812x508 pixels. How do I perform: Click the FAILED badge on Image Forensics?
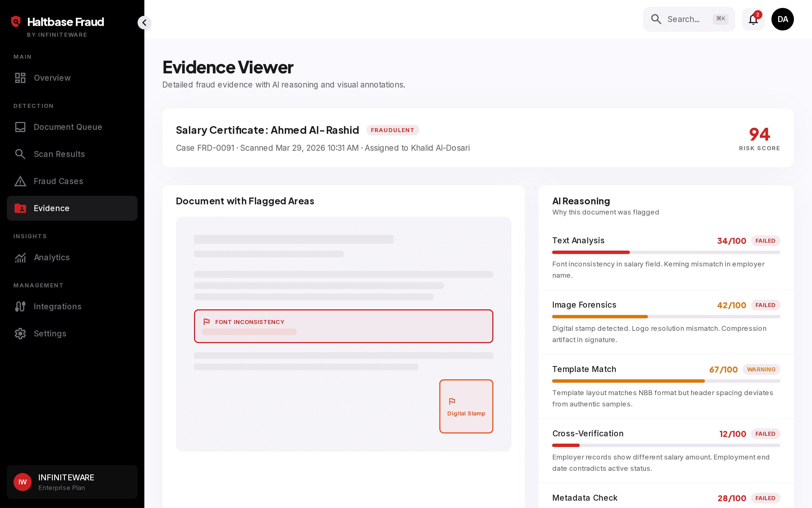point(765,305)
